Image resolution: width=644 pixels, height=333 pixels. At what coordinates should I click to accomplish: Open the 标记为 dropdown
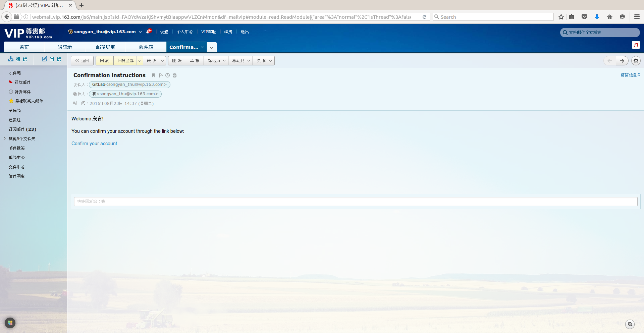(216, 61)
